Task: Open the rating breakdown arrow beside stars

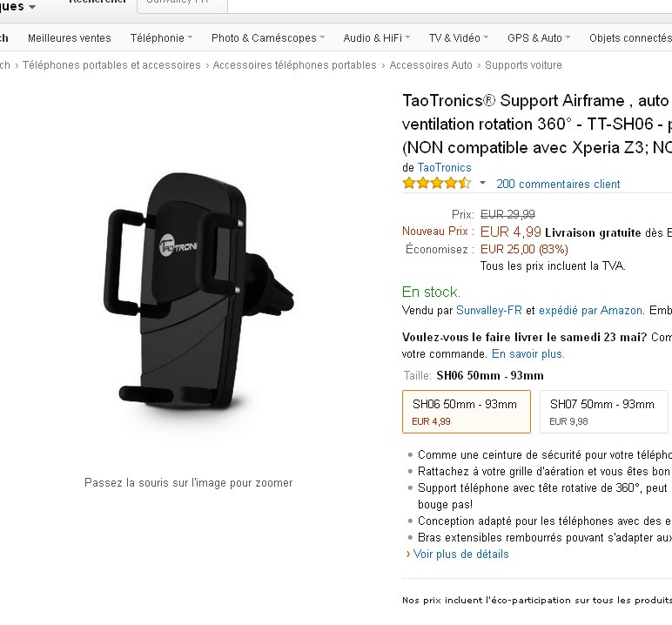Action: tap(482, 184)
